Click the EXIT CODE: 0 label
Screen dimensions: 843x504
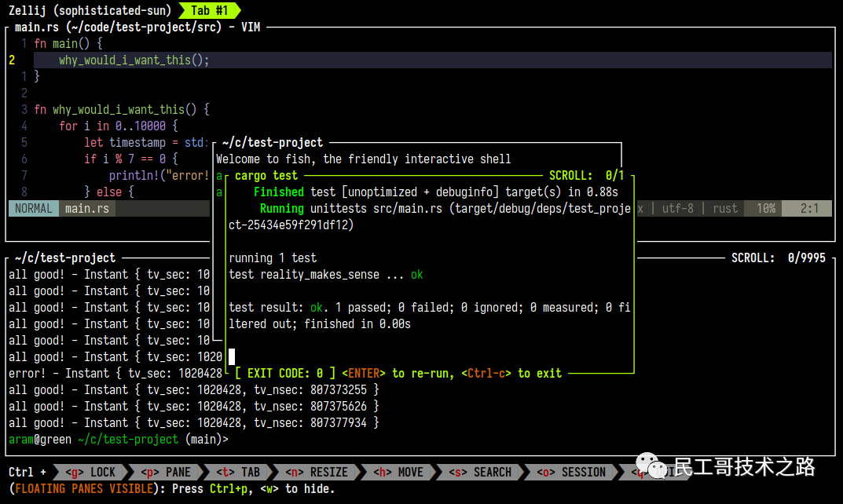[x=285, y=374]
